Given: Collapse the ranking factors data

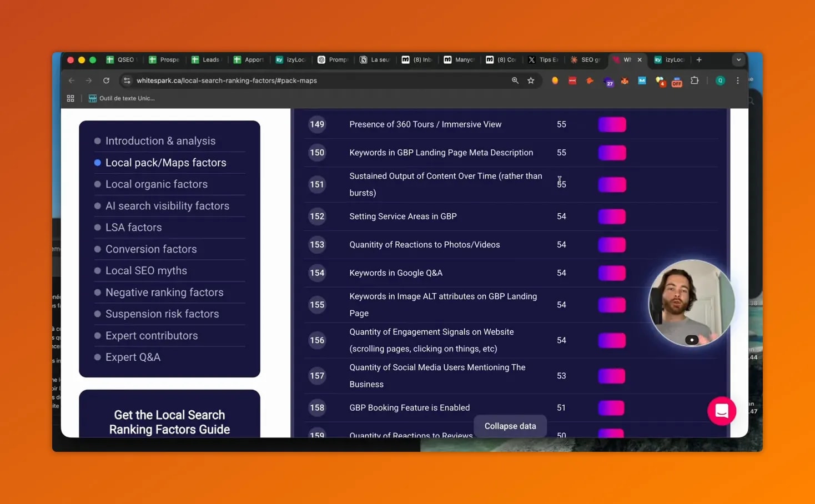Looking at the screenshot, I should [x=510, y=426].
